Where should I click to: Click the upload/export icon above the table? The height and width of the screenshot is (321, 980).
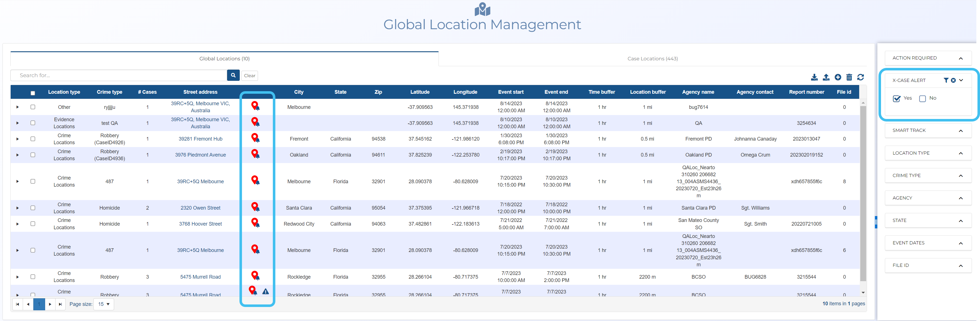[x=825, y=77]
